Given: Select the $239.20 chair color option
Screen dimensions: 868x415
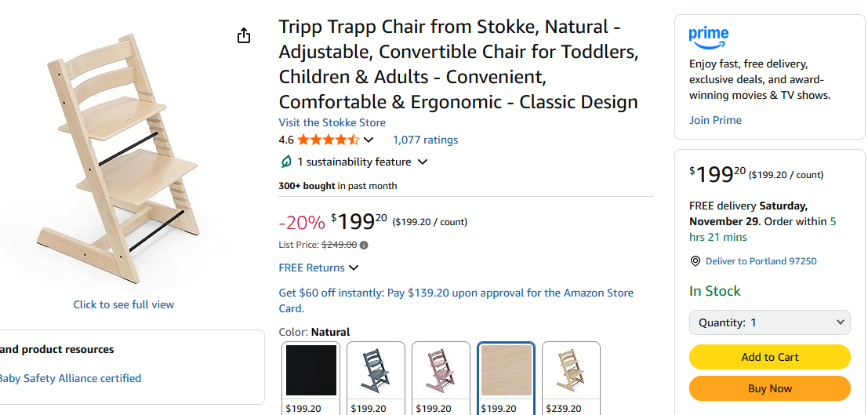Looking at the screenshot, I should tap(571, 370).
